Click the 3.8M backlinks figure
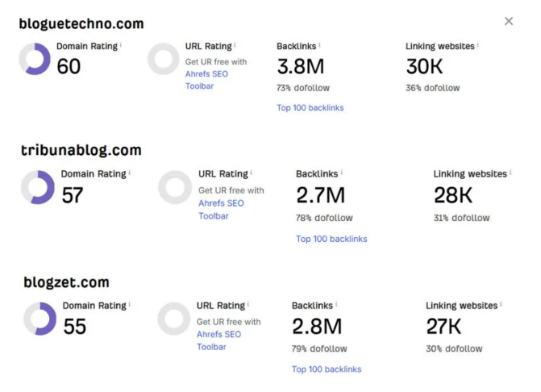This screenshot has height=392, width=541. click(x=301, y=66)
